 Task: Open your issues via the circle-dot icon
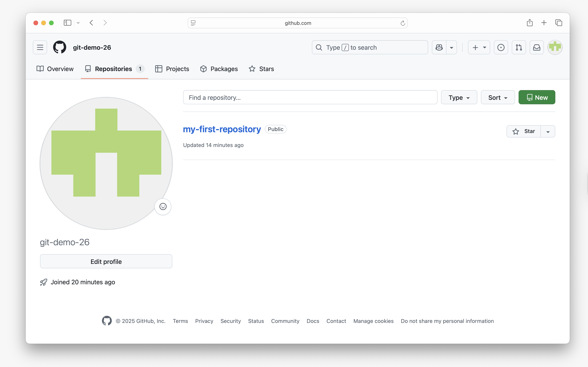[x=501, y=47]
